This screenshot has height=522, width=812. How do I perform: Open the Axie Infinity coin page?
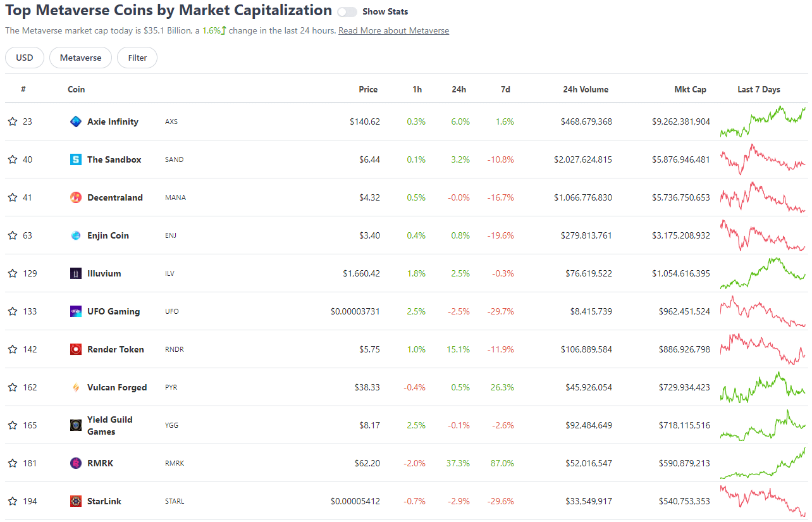(113, 121)
